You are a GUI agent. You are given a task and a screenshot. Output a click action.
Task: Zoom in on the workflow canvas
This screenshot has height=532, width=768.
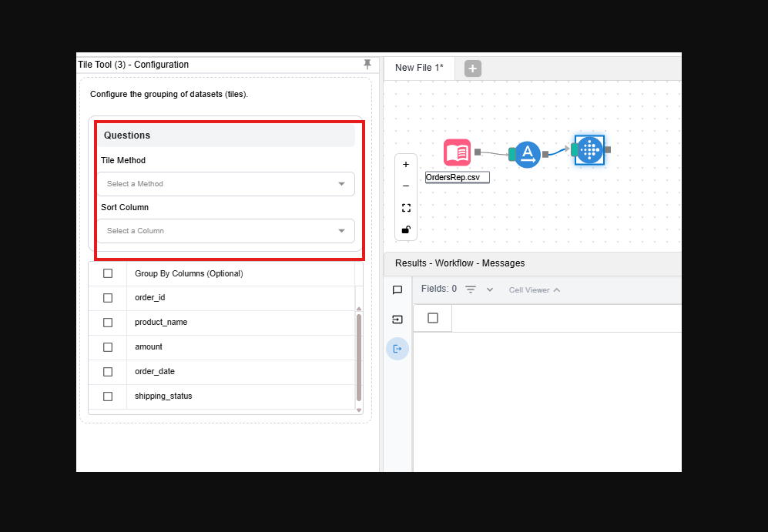pos(406,164)
